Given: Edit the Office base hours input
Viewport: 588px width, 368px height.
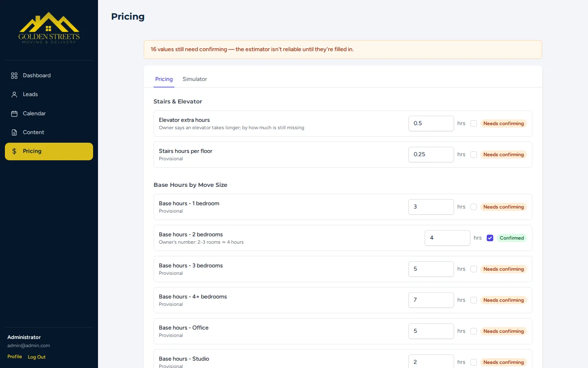Looking at the screenshot, I should 431,331.
